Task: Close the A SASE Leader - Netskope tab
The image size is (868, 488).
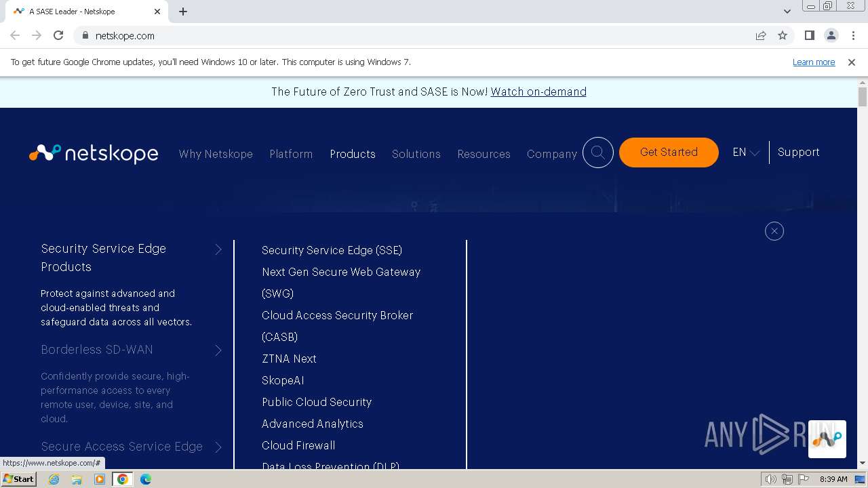Action: [x=157, y=12]
